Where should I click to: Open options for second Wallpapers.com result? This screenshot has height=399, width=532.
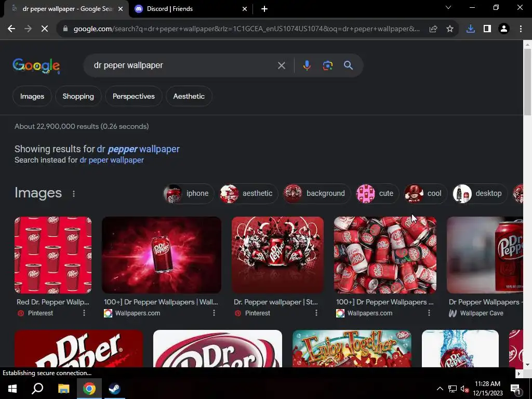pyautogui.click(x=429, y=313)
